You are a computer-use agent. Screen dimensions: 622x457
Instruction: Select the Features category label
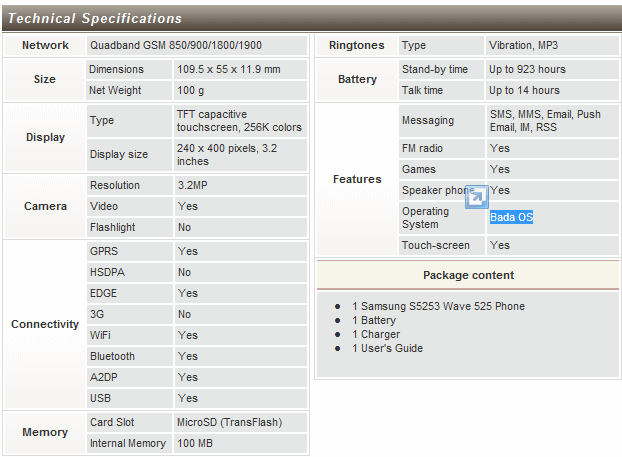coord(357,179)
